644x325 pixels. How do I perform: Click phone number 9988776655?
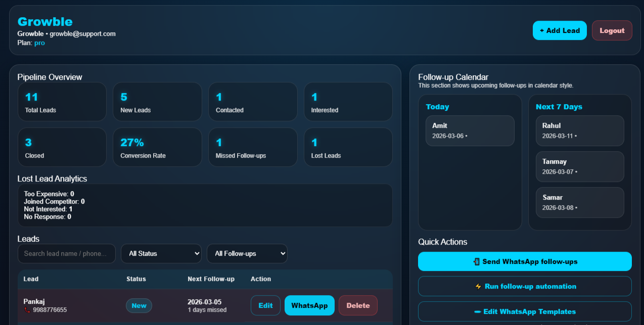[x=50, y=310]
